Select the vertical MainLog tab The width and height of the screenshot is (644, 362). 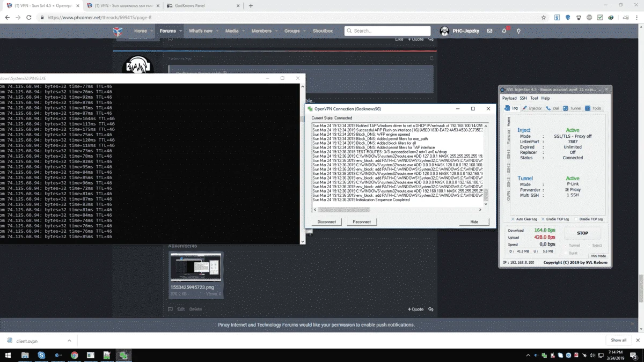point(509,138)
